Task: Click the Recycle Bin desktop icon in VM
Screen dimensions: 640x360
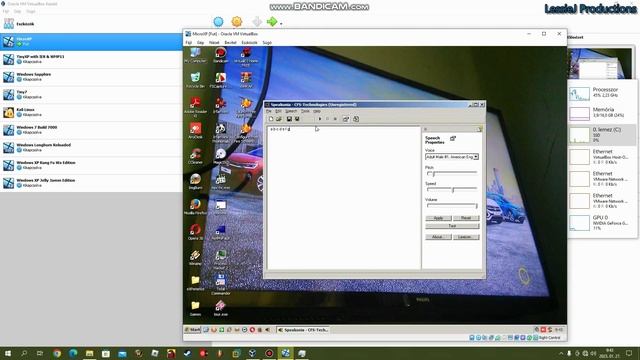Action: (x=196, y=80)
